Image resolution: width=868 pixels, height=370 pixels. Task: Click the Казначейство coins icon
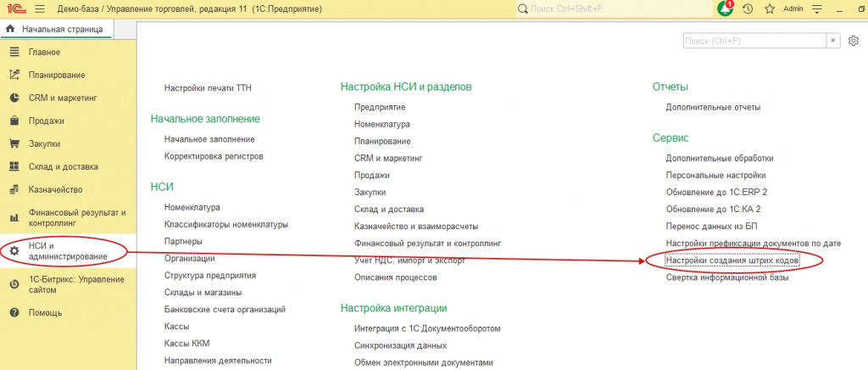click(x=15, y=189)
